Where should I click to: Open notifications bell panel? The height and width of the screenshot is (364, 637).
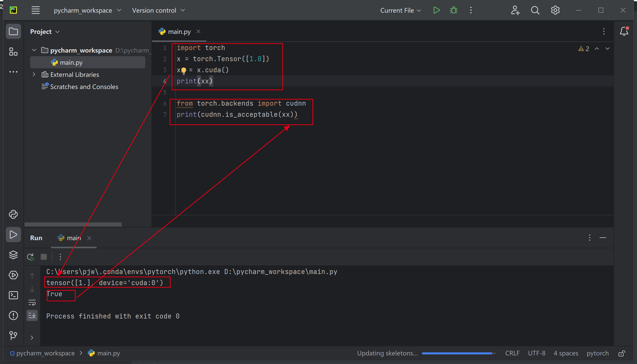624,32
